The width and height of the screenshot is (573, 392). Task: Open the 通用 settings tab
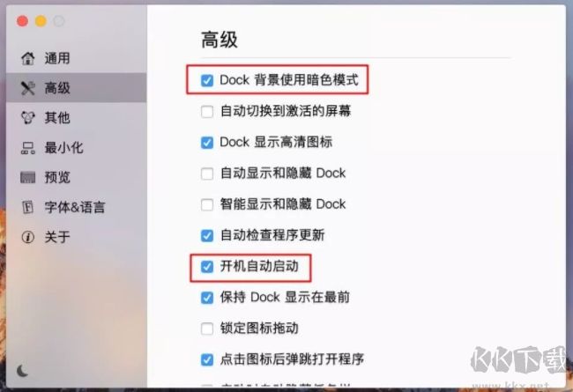click(58, 58)
